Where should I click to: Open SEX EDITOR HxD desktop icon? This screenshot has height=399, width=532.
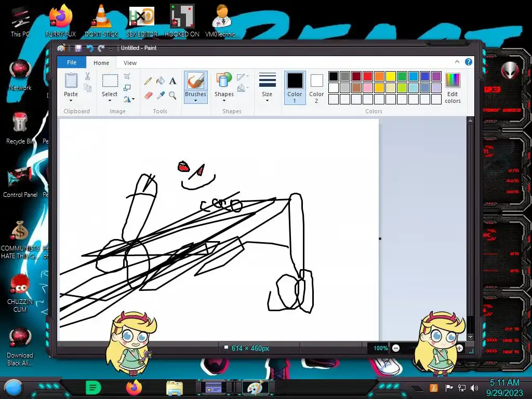coord(142,20)
